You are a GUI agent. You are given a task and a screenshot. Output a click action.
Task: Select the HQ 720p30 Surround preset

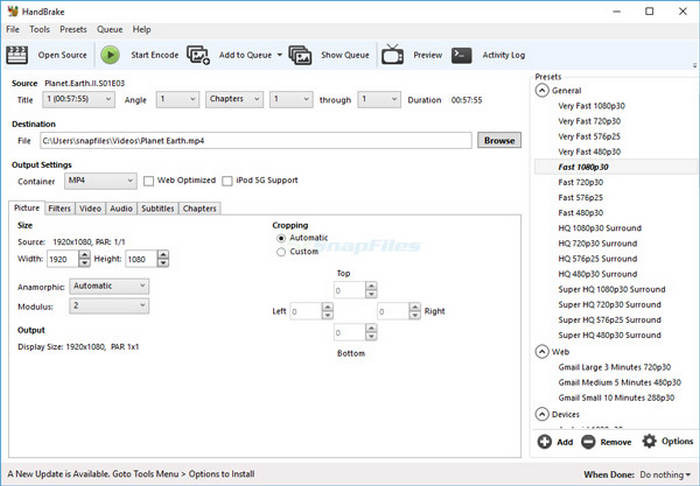(x=597, y=244)
